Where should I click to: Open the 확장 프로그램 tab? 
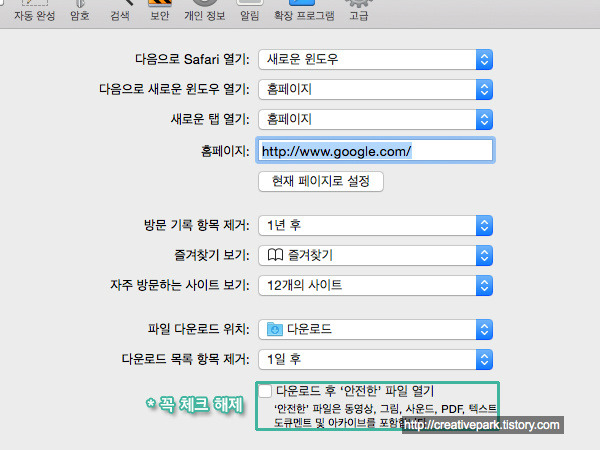point(304,11)
